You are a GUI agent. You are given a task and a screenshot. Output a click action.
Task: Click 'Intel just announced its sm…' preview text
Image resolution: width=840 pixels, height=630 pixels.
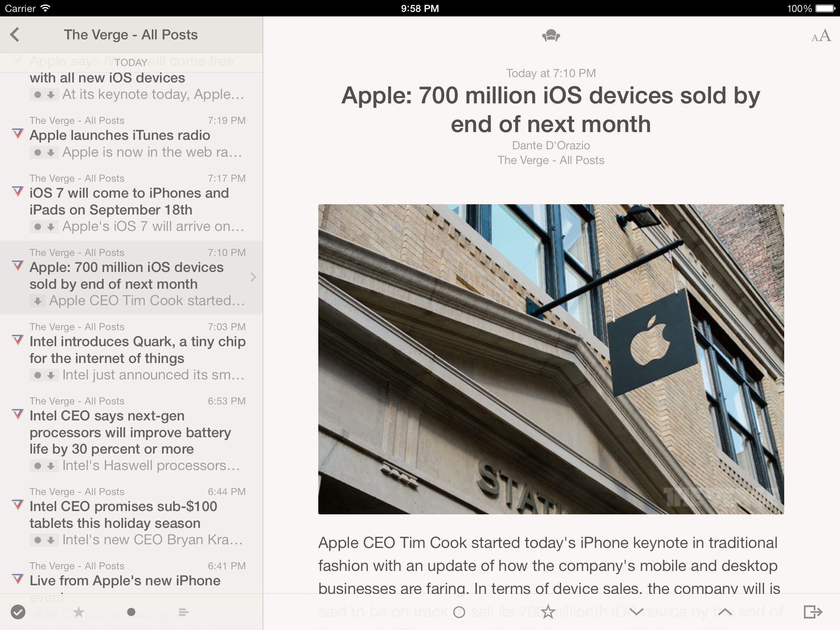point(153,375)
